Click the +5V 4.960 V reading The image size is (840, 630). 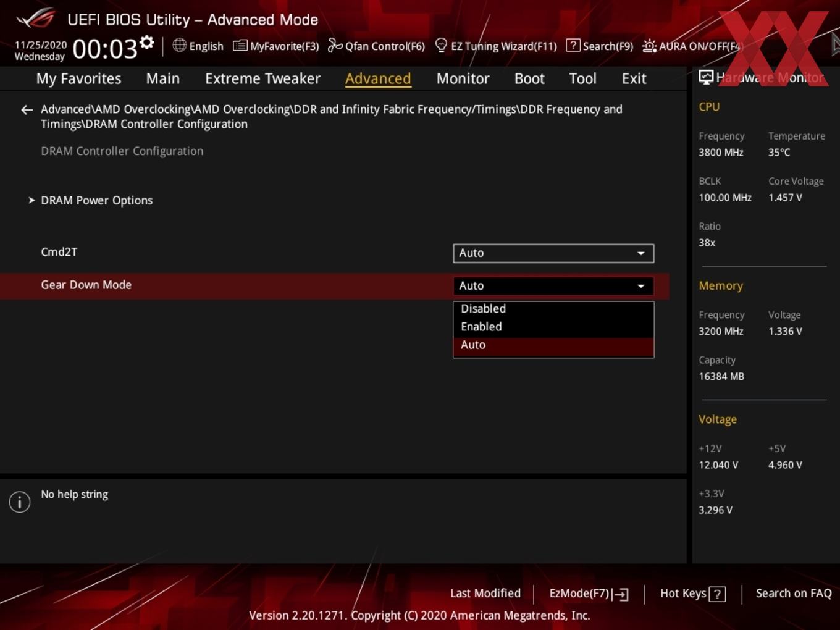[x=785, y=465]
